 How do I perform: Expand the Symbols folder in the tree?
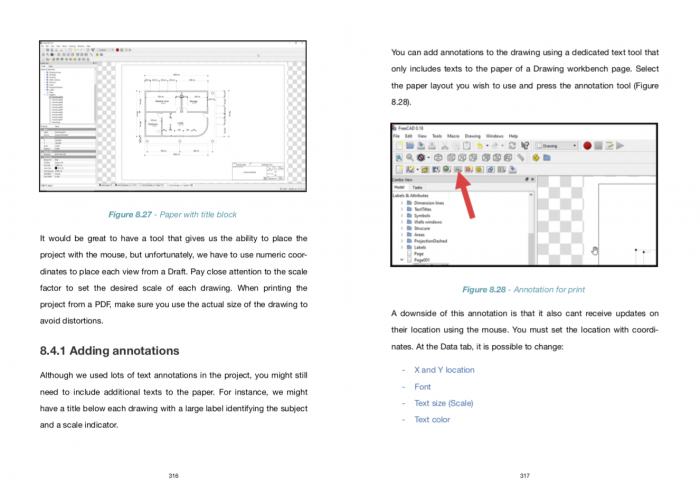pyautogui.click(x=402, y=216)
